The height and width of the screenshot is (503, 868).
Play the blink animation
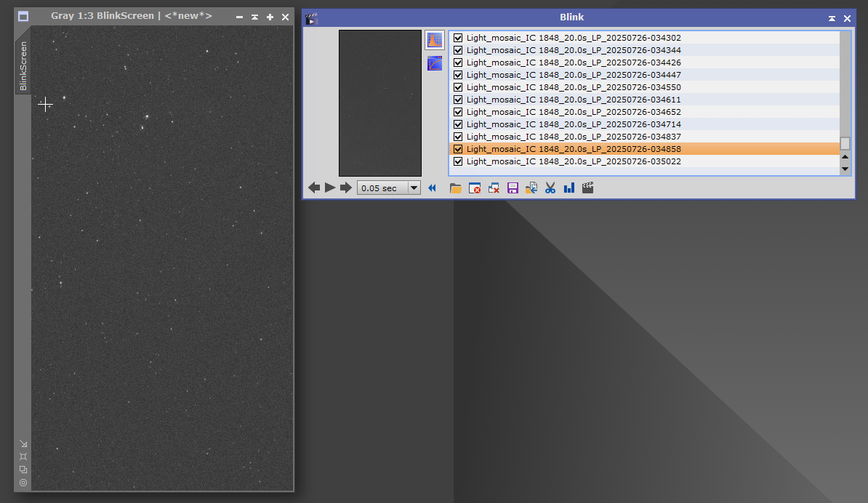330,188
